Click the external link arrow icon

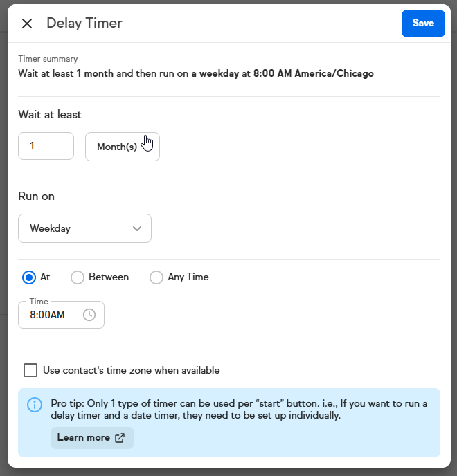pyautogui.click(x=120, y=437)
